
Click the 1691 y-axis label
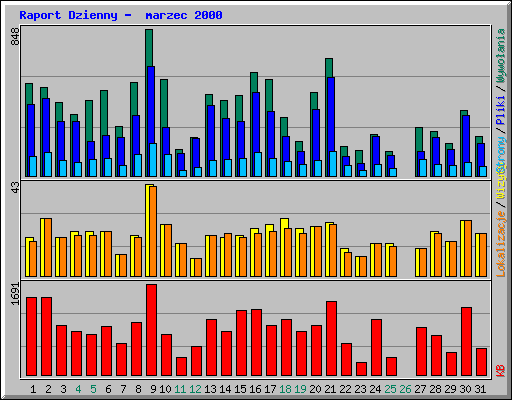[15, 294]
